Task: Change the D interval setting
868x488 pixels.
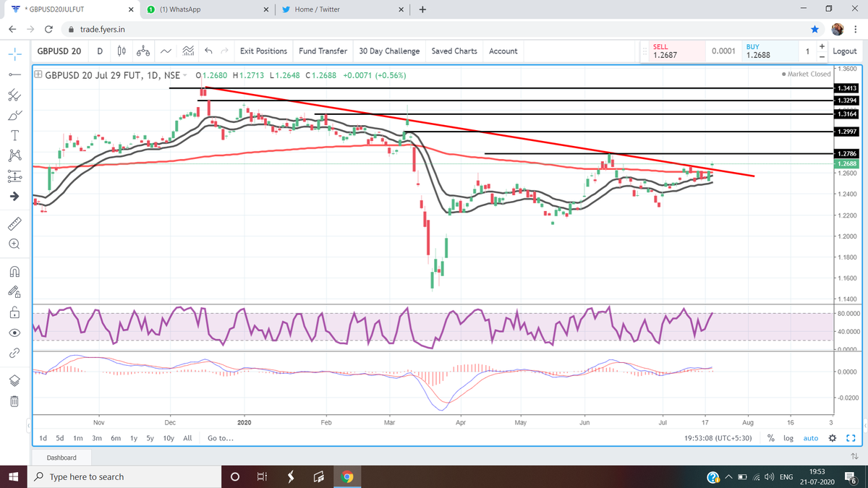Action: [99, 51]
